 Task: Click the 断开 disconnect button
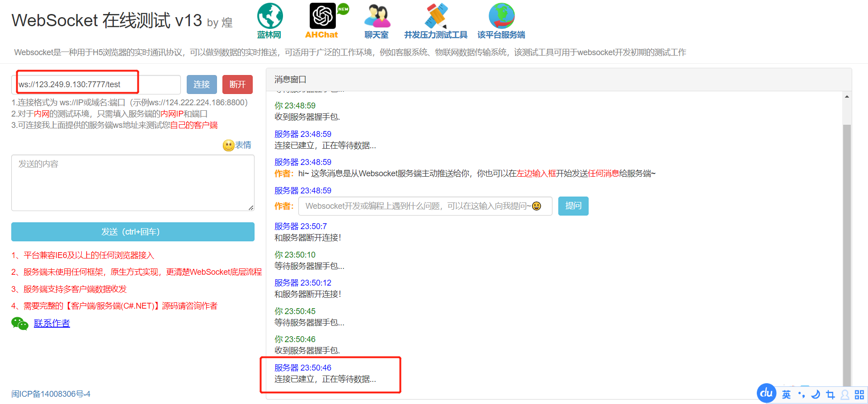tap(237, 85)
